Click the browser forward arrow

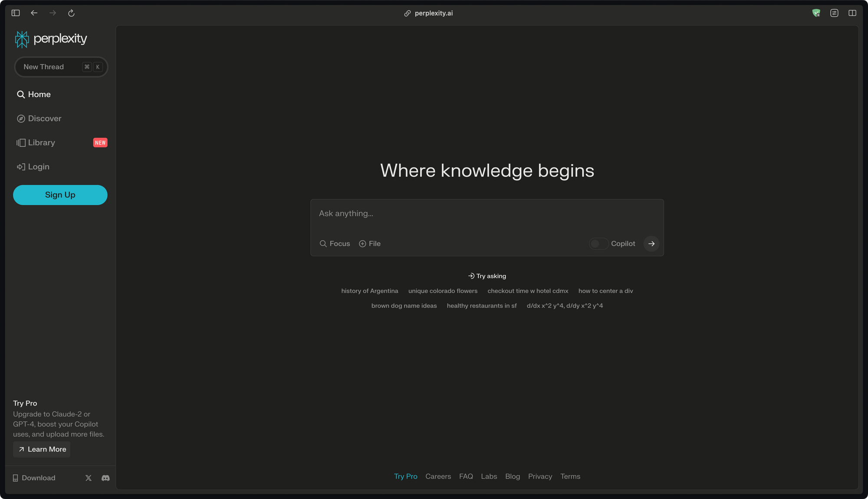(x=53, y=13)
